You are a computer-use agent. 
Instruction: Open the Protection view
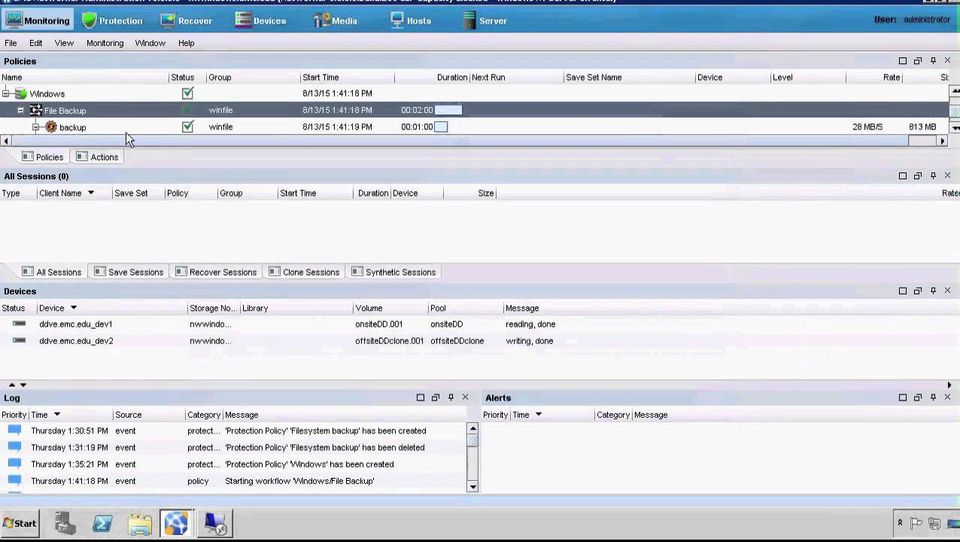pyautogui.click(x=113, y=20)
